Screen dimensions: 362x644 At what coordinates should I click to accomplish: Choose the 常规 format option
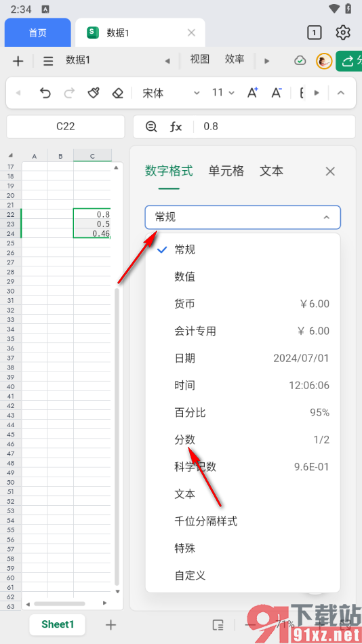point(243,249)
